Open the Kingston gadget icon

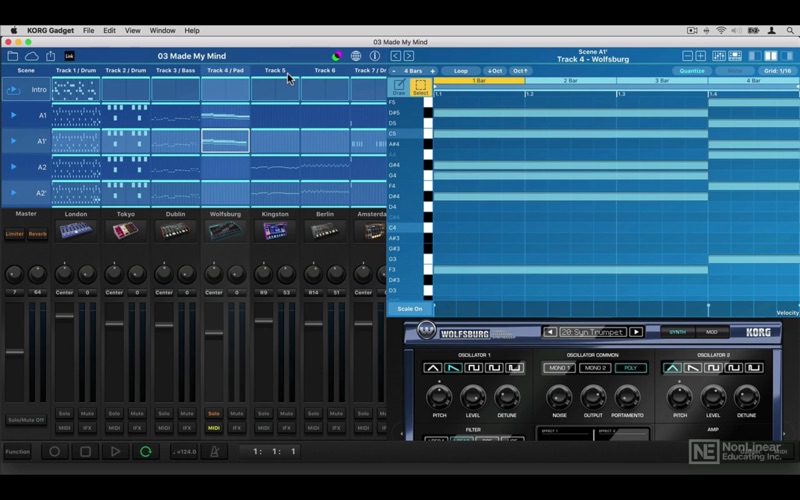click(x=275, y=231)
